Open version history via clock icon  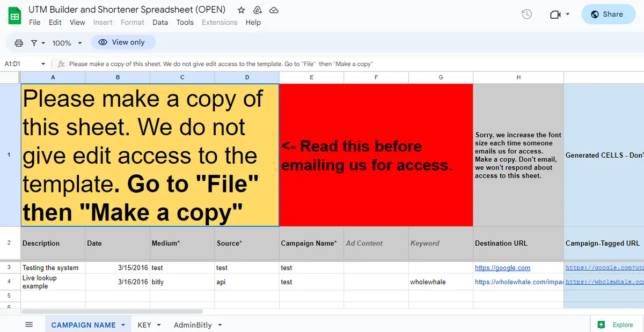coord(526,14)
